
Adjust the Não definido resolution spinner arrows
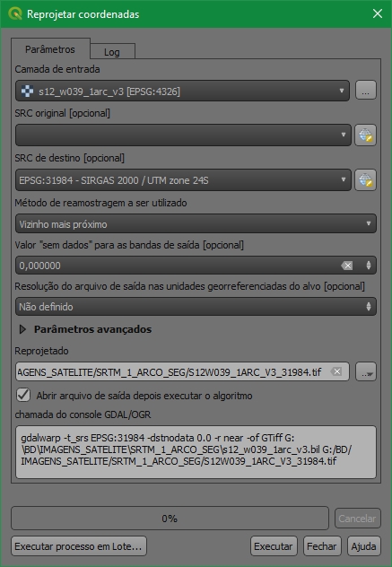coord(369,307)
